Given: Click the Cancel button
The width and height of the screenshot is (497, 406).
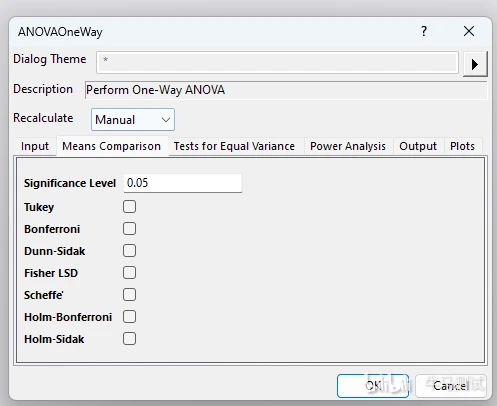Looking at the screenshot, I should tap(451, 386).
